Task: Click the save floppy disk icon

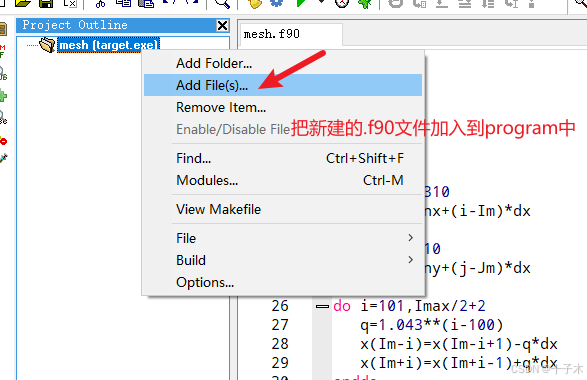Action: [46, 4]
